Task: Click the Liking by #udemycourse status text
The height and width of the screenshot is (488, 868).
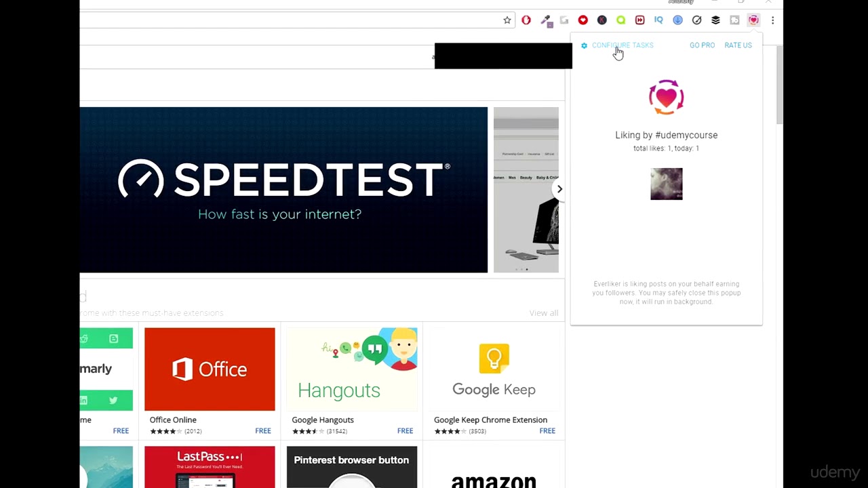Action: (667, 135)
